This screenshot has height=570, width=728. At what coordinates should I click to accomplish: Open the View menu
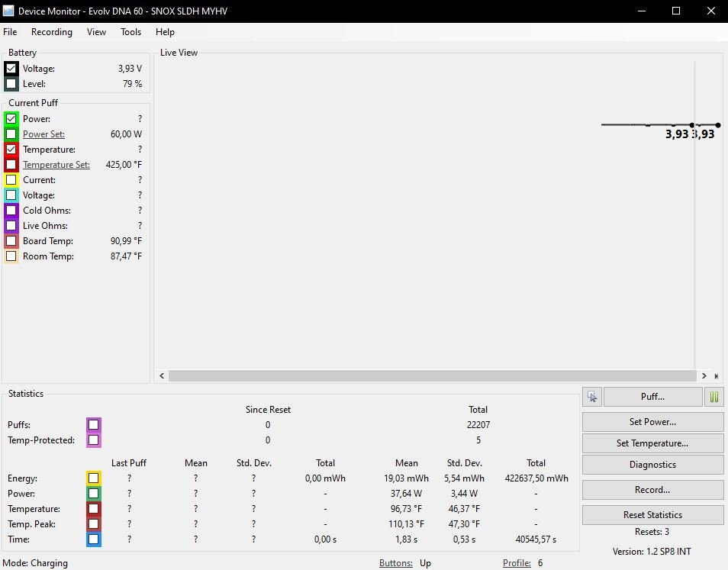click(x=96, y=32)
